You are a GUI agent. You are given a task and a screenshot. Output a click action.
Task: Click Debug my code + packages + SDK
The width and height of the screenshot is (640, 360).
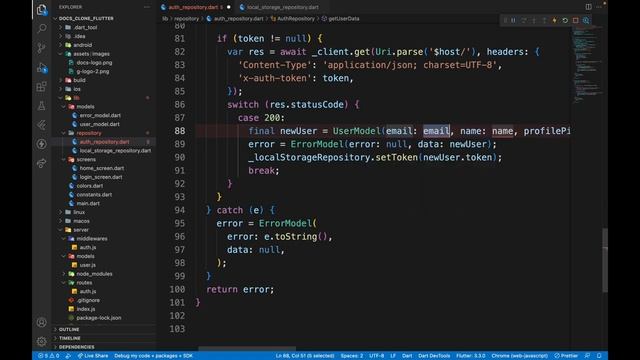pyautogui.click(x=153, y=356)
